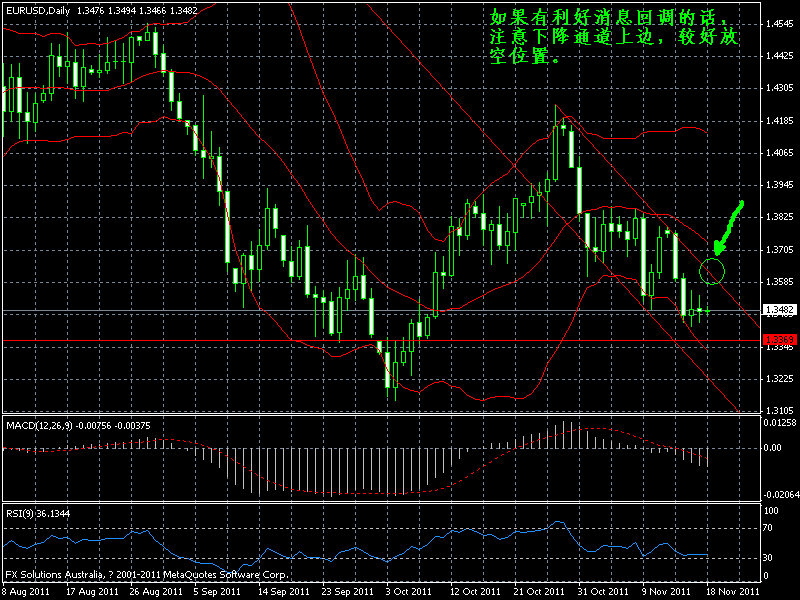Click price axis value 1.4305
The width and height of the screenshot is (800, 600).
[x=780, y=88]
